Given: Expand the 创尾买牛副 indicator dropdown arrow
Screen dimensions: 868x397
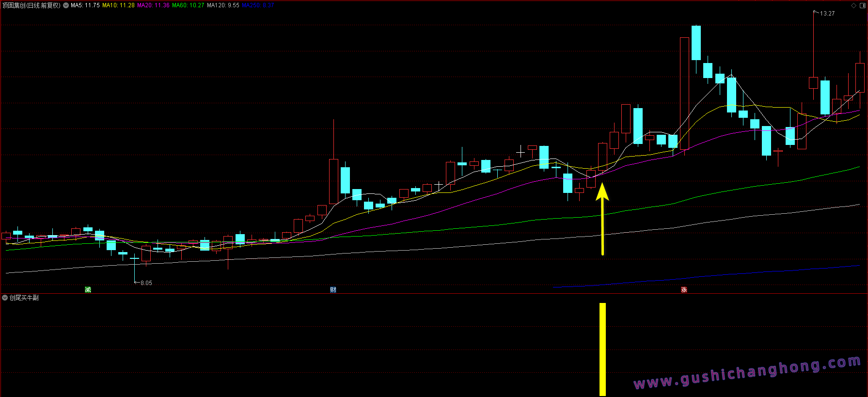Looking at the screenshot, I should [5, 298].
